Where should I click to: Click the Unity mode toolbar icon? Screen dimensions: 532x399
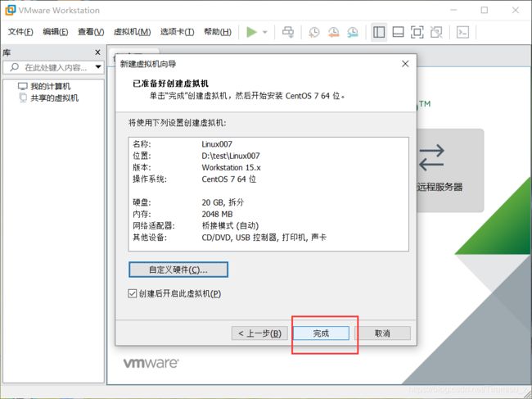coord(436,32)
